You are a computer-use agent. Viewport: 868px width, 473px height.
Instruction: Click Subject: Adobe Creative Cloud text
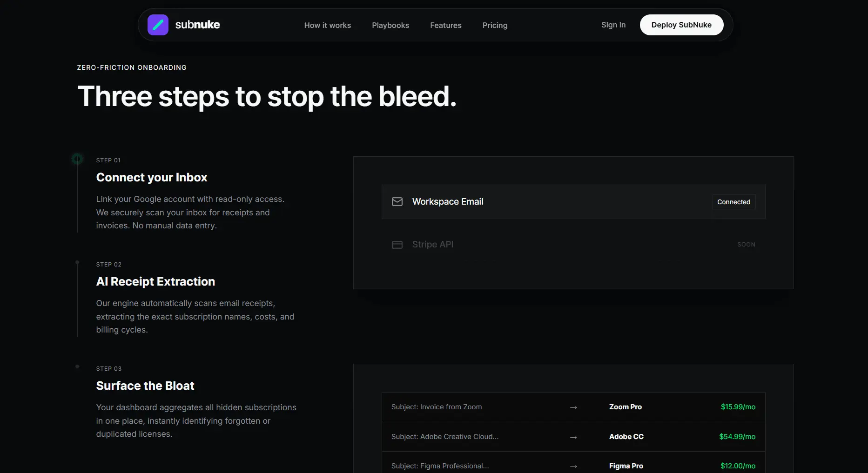pyautogui.click(x=445, y=437)
